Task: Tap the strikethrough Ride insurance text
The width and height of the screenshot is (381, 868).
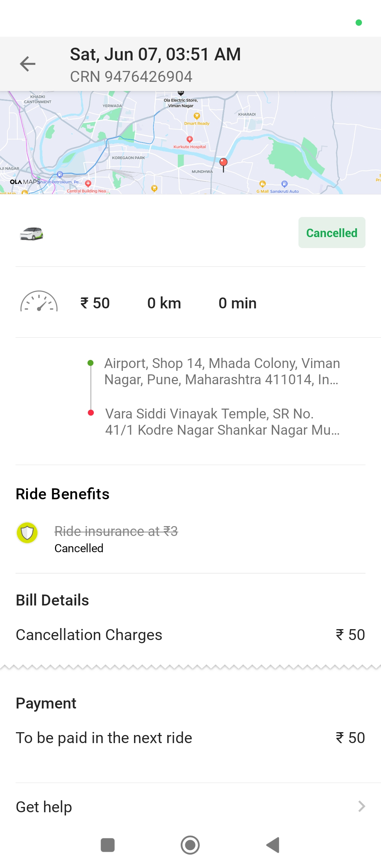Action: click(x=116, y=531)
